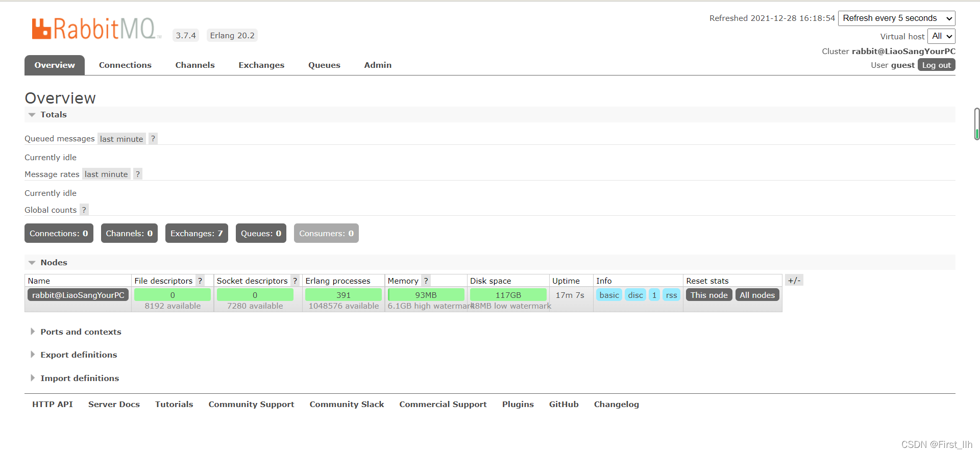Click help icon next to Queued messages
This screenshot has height=454, width=980.
pos(153,139)
